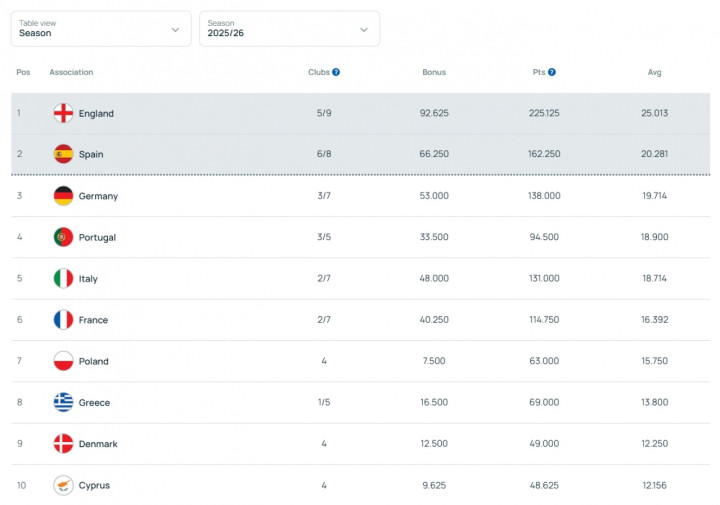This screenshot has width=720, height=505.
Task: Click the Greece flag icon
Action: 63,402
